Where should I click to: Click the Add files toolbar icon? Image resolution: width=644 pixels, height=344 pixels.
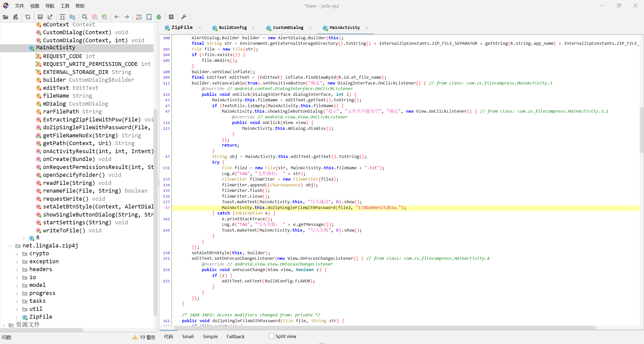pyautogui.click(x=16, y=17)
